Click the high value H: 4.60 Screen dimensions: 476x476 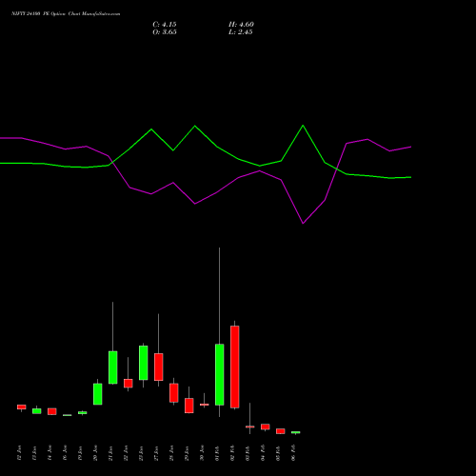241,25
